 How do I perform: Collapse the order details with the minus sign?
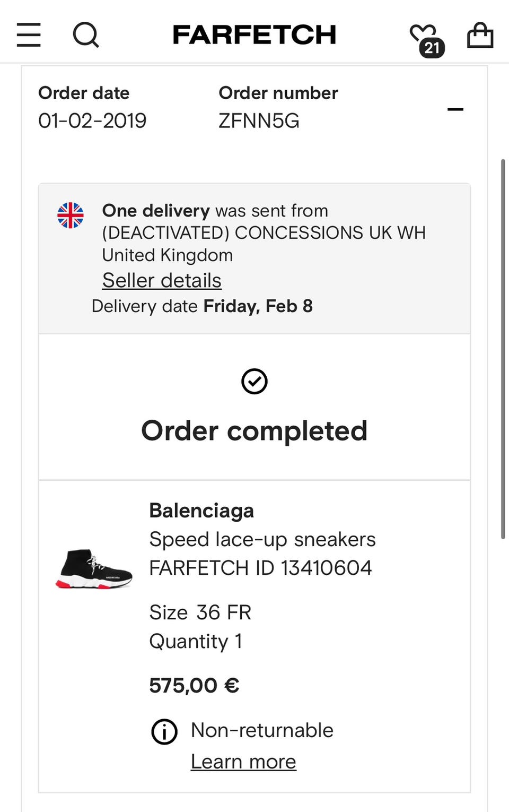pyautogui.click(x=455, y=109)
